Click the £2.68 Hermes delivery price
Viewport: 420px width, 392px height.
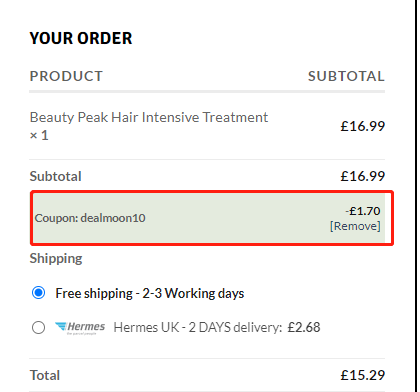click(304, 328)
